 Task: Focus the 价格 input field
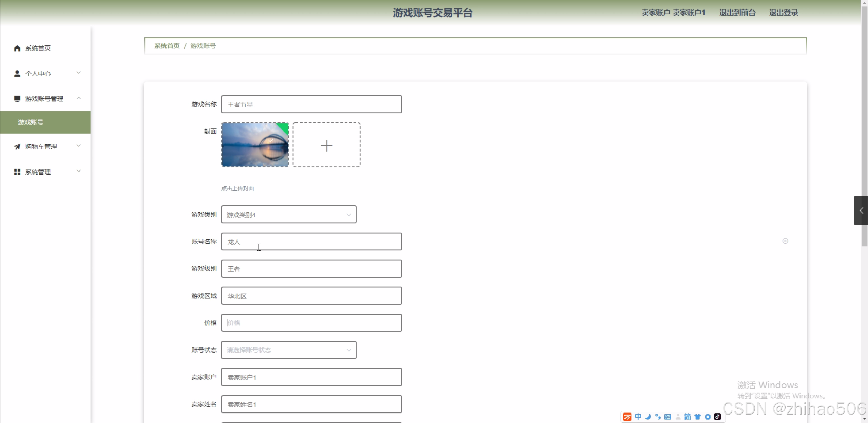point(311,323)
